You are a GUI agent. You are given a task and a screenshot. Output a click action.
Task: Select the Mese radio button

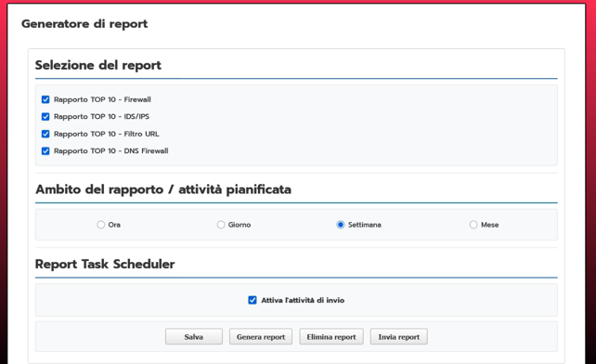tap(473, 225)
